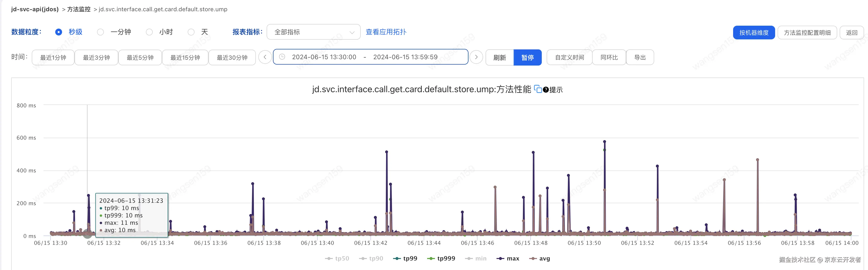Select the 最近5分钟 time tab

point(140,57)
